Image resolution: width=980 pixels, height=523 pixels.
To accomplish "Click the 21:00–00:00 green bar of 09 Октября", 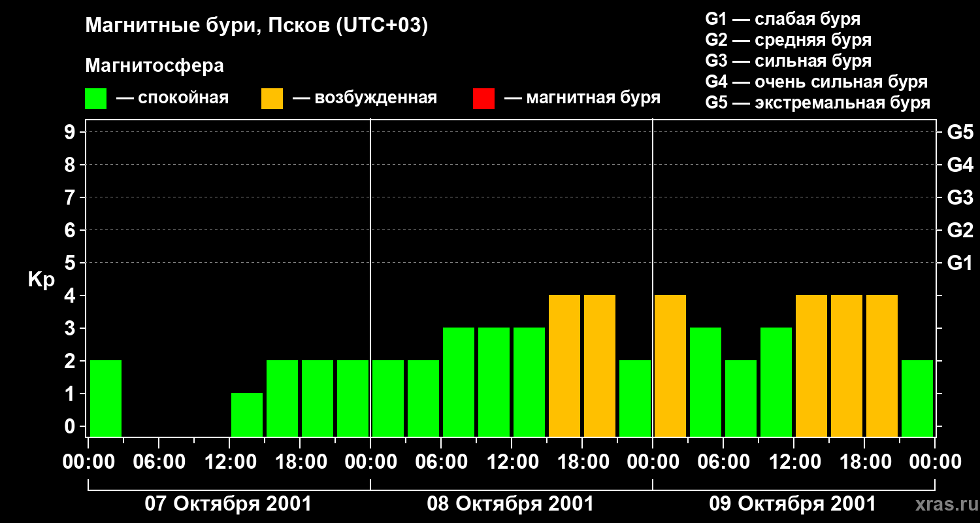I will pos(917,398).
